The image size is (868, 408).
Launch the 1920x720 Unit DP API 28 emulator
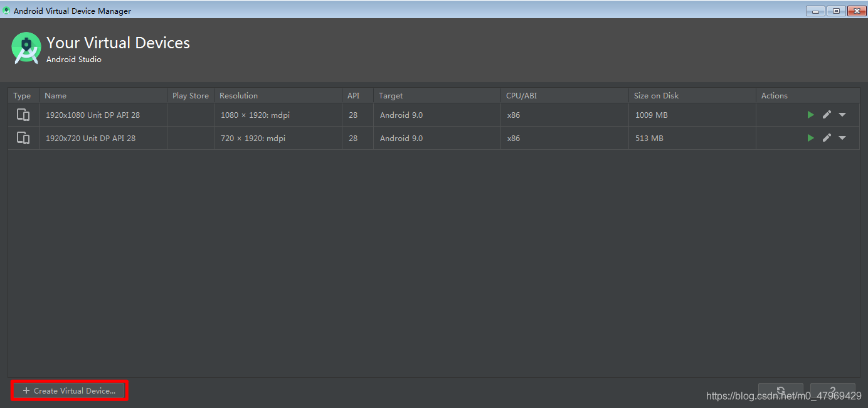(x=811, y=138)
